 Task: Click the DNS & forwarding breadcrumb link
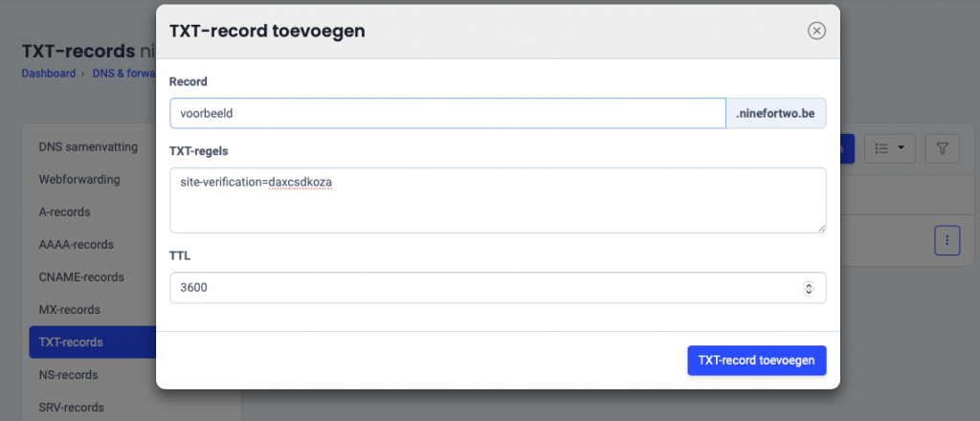tap(122, 74)
